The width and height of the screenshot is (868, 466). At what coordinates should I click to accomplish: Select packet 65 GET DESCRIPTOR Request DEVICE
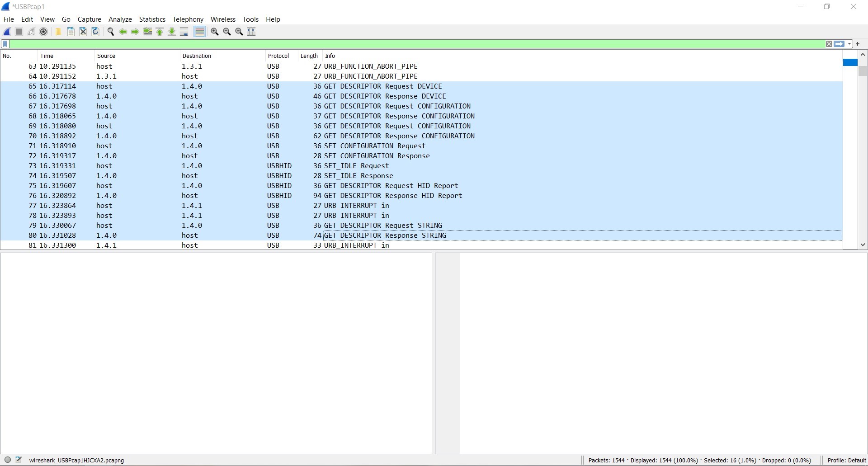(421, 86)
